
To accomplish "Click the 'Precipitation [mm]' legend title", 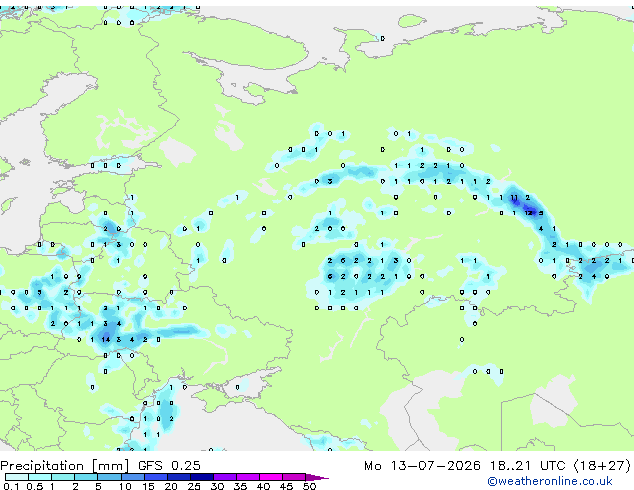I will coord(65,466).
